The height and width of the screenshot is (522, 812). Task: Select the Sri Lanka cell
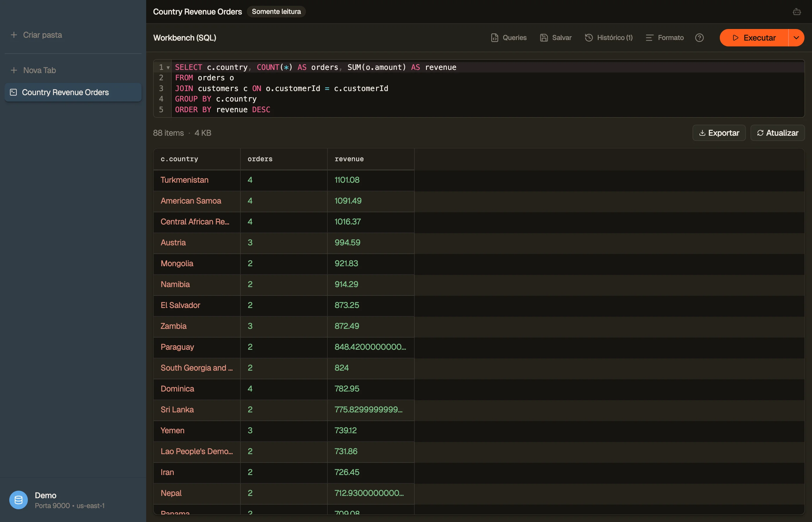[197, 410]
